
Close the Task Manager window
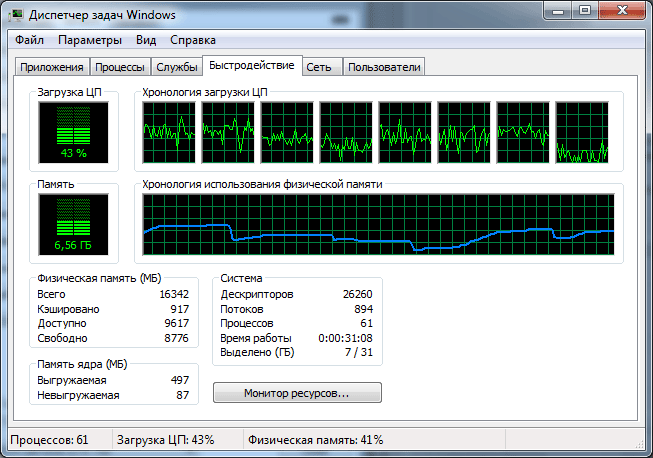pos(622,14)
